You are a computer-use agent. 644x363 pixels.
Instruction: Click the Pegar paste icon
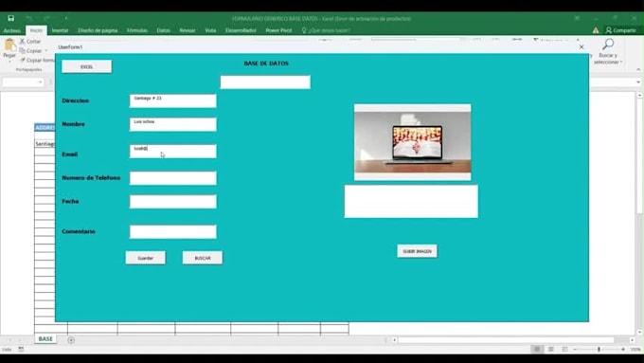pyautogui.click(x=9, y=45)
